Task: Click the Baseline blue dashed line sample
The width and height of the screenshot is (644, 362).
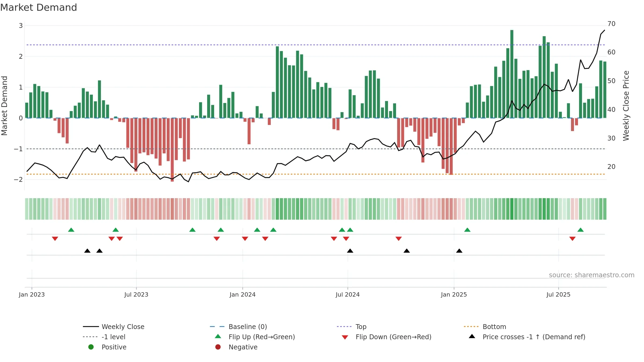Action: [217, 327]
